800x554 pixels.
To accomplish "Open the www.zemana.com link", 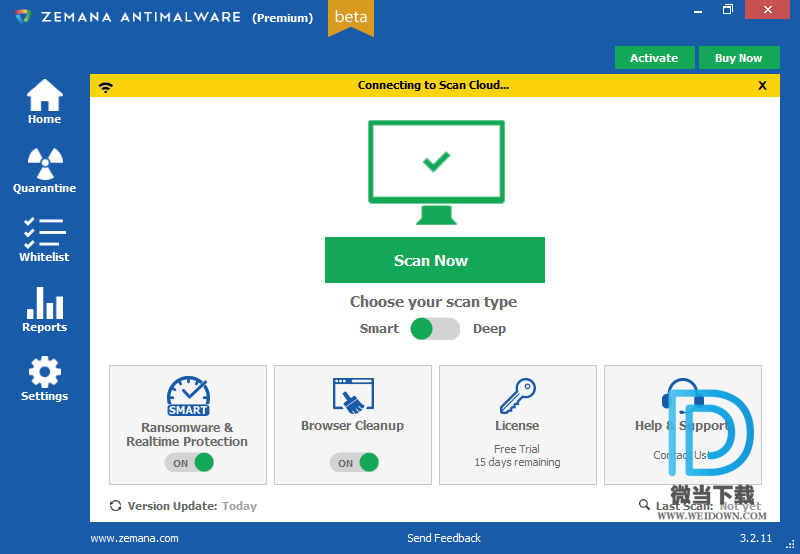I will coord(135,538).
